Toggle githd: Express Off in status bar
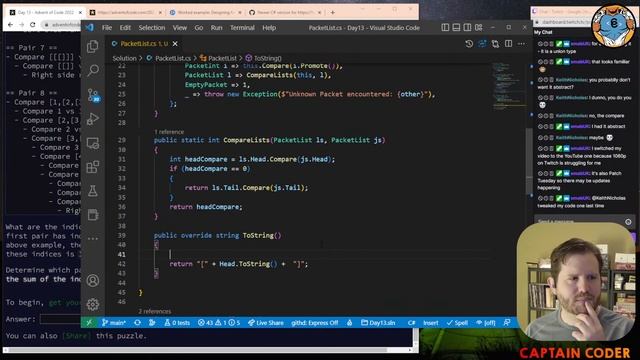 tap(314, 322)
